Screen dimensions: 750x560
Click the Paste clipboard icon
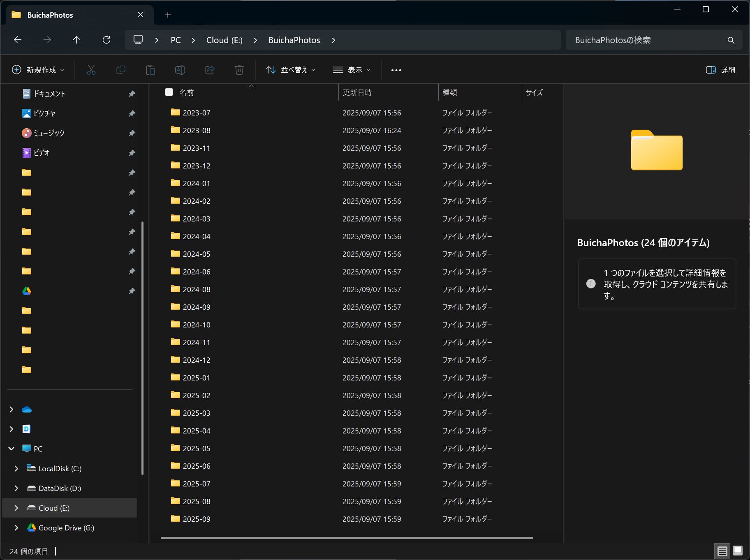[150, 70]
